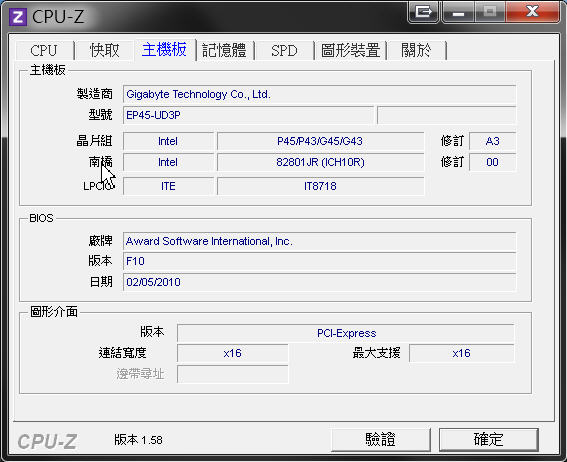This screenshot has width=567, height=462.
Task: Click the 製造商 label
Action: (94, 94)
